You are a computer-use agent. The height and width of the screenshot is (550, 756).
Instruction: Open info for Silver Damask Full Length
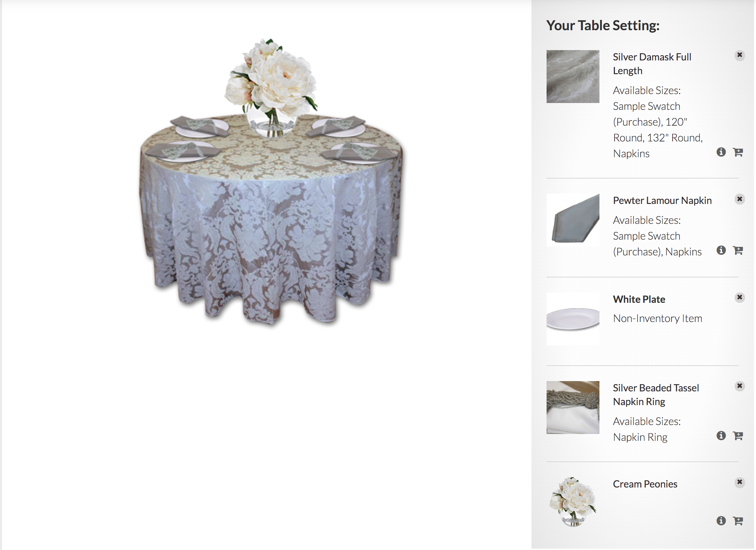pyautogui.click(x=721, y=152)
